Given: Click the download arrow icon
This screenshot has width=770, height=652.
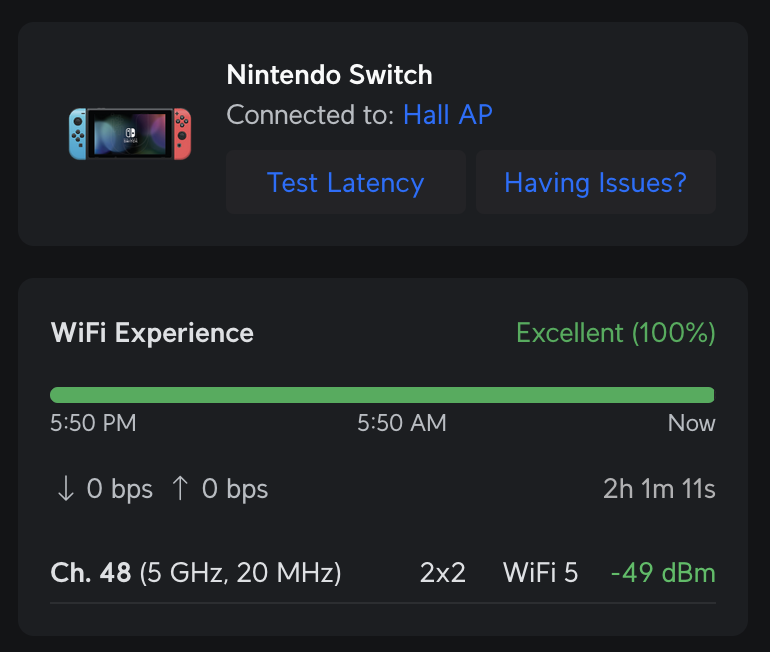Looking at the screenshot, I should click(x=65, y=489).
